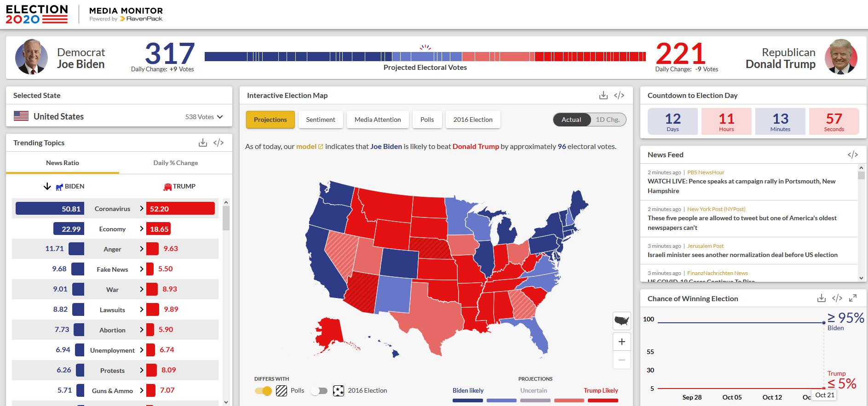
Task: Expand the Economy topic row
Action: [x=142, y=229]
